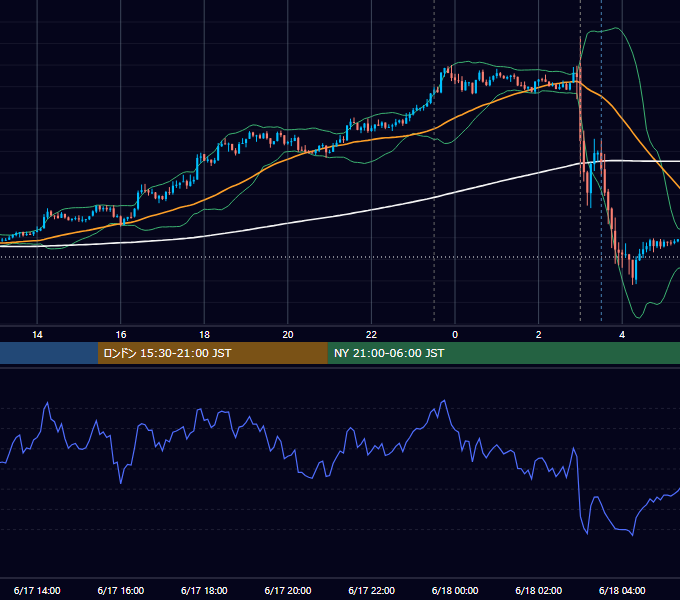Image resolution: width=680 pixels, height=600 pixels.
Task: Click the 20 hour label on the price chart axis
Action: [x=288, y=335]
